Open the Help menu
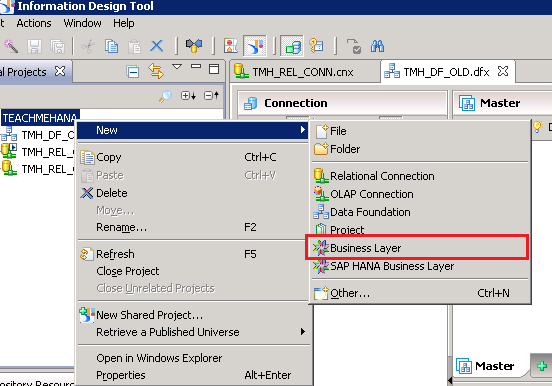552x386 pixels. coord(124,23)
